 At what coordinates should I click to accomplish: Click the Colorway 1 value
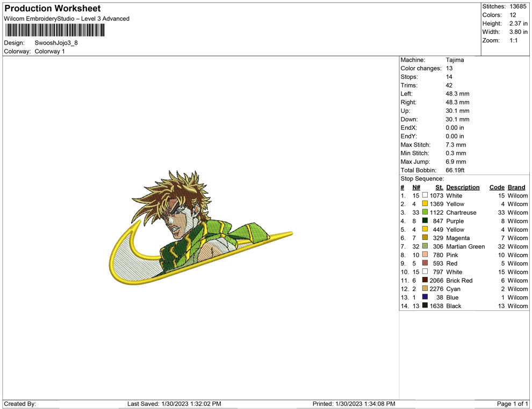(x=49, y=52)
